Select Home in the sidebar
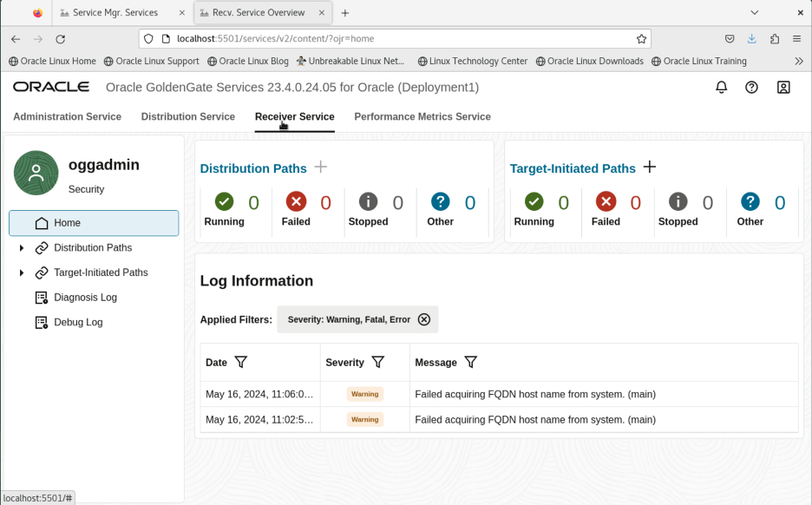This screenshot has height=505, width=812. [94, 223]
